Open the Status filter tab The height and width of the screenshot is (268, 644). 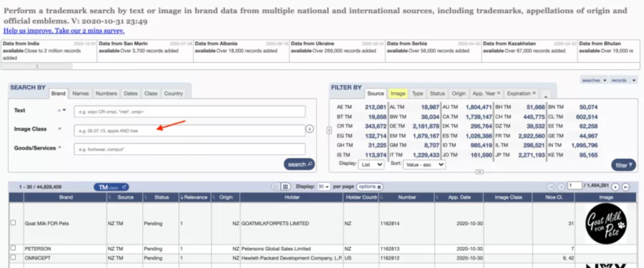(x=438, y=94)
